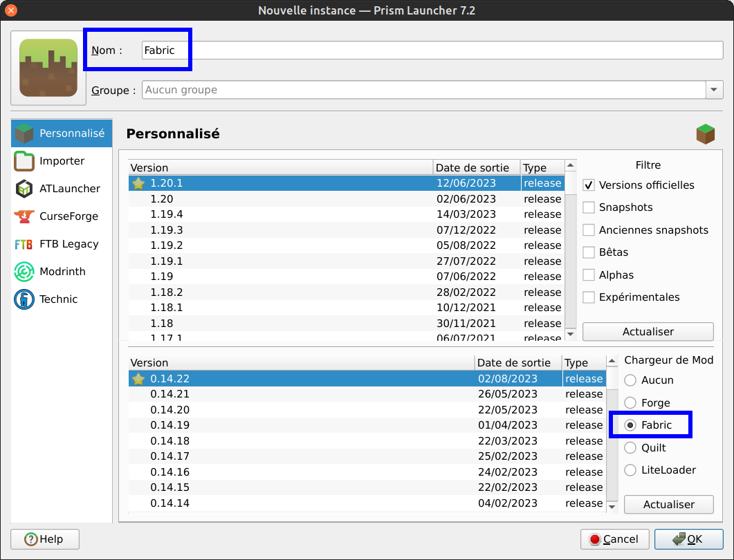Click the Importer folder icon

pyautogui.click(x=24, y=161)
